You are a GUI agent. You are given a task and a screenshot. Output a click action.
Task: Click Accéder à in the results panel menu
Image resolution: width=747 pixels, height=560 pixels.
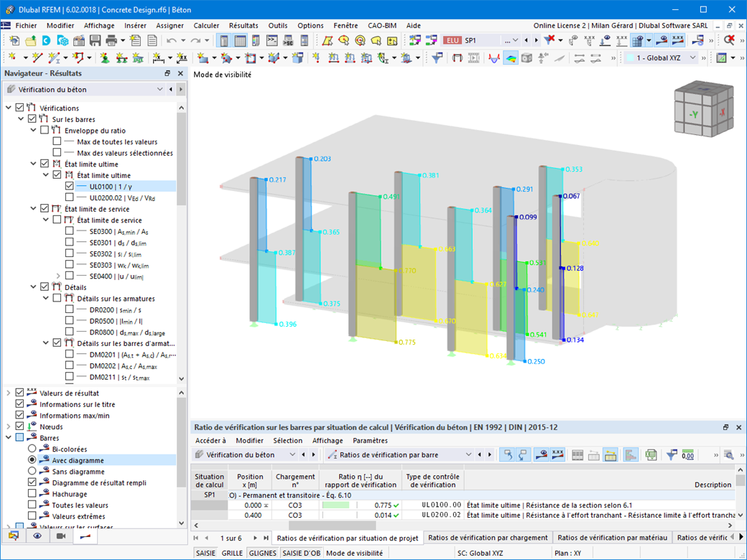(x=208, y=441)
